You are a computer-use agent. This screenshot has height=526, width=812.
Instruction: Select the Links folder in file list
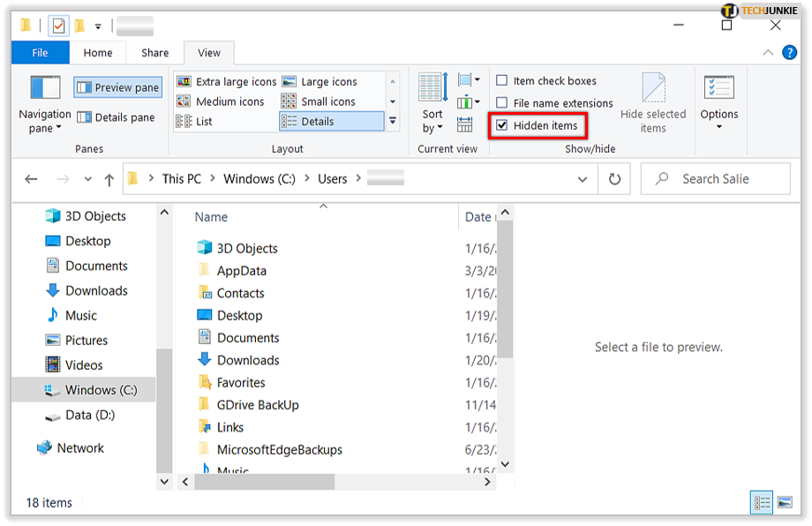tap(220, 427)
